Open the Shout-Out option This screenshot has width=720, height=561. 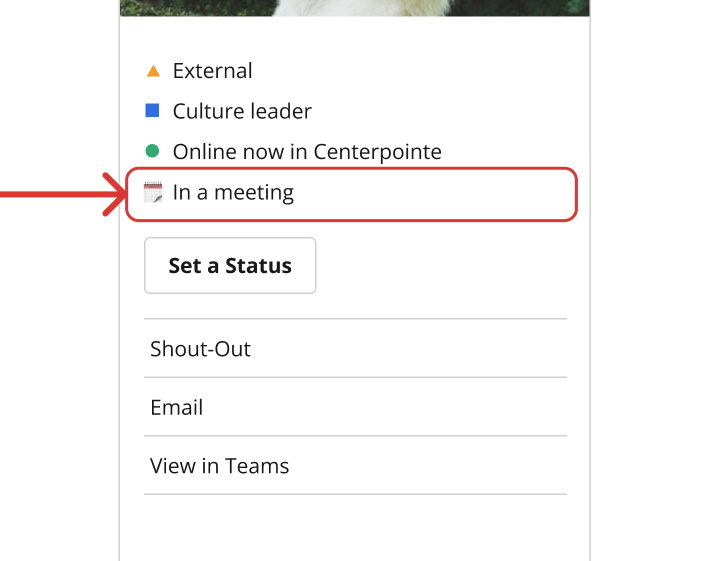(200, 349)
